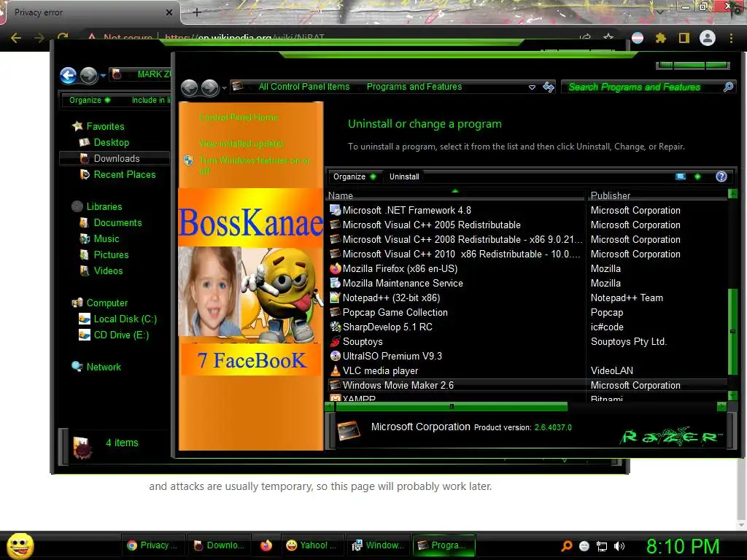This screenshot has width=747, height=560.
Task: Sort by the Name column header
Action: pos(455,195)
